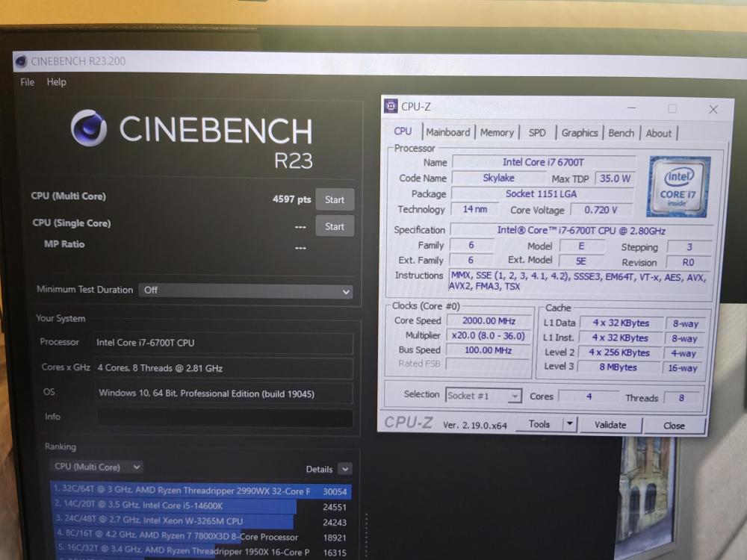747x560 pixels.
Task: Click the CPU-Z close X icon
Action: tap(713, 110)
